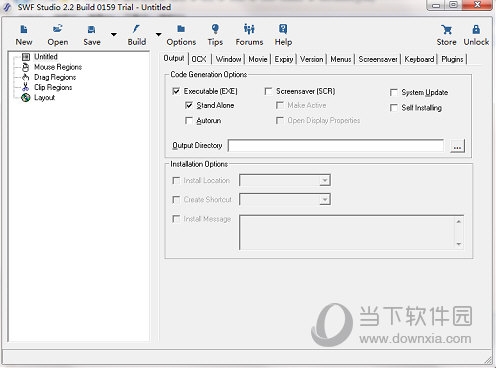Uncheck the Executable (EXE) checkbox

176,91
